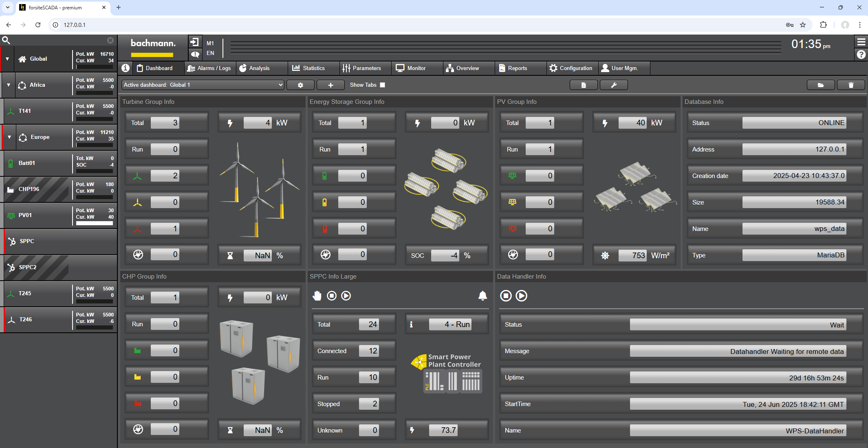The image size is (868, 448).
Task: Select the T245 turbine in sidebar
Action: pyautogui.click(x=25, y=294)
